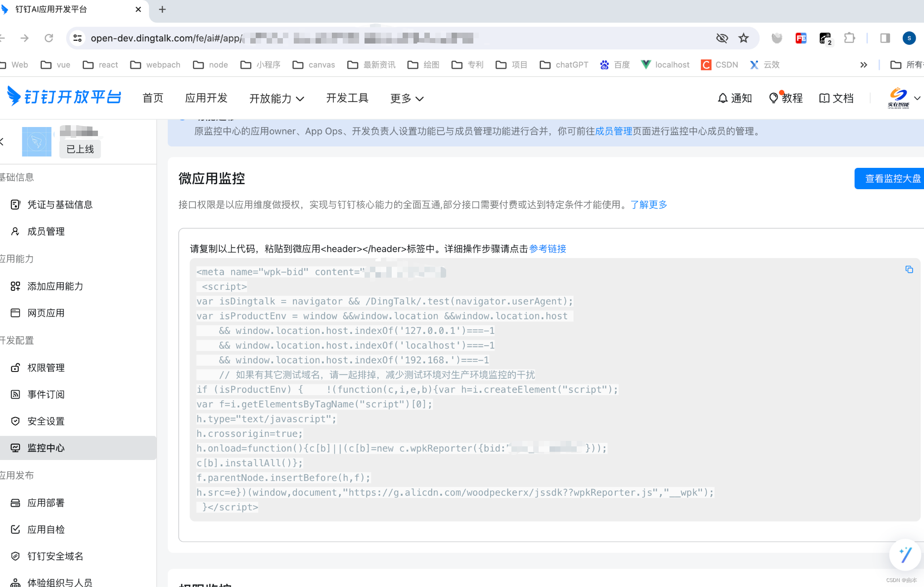Open the 应用开发 nav item
The width and height of the screenshot is (924, 587).
[x=206, y=98]
